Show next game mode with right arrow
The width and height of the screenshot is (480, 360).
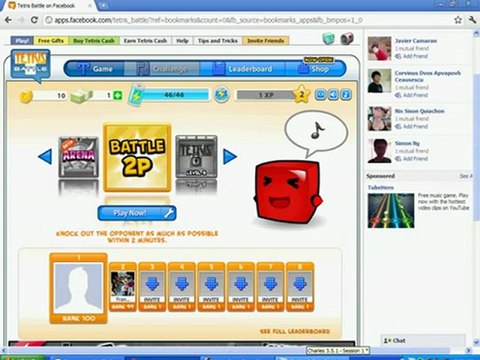[230, 157]
